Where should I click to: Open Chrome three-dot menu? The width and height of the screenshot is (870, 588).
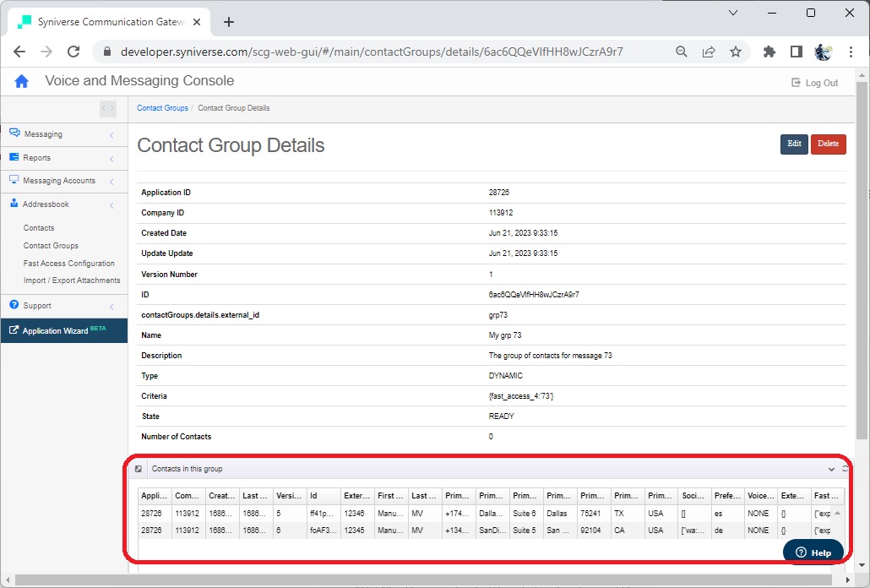click(851, 52)
